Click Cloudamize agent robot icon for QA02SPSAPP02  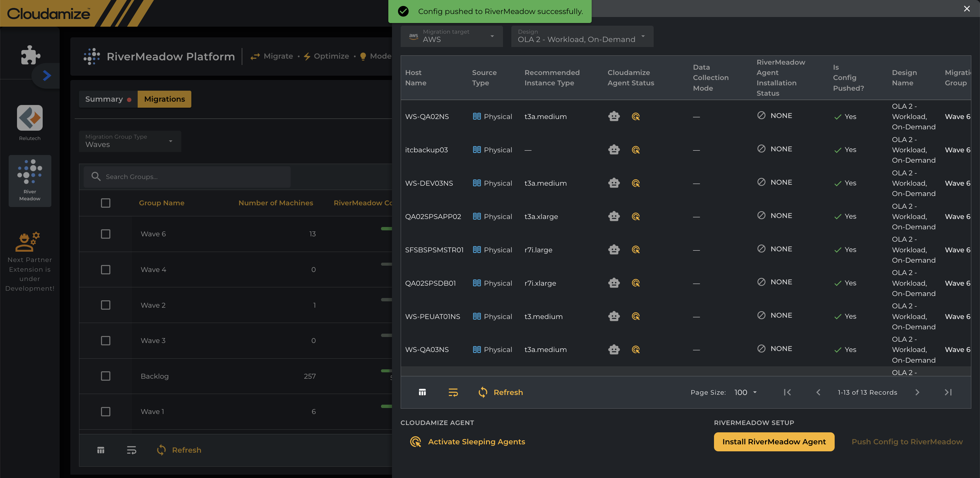(x=614, y=217)
